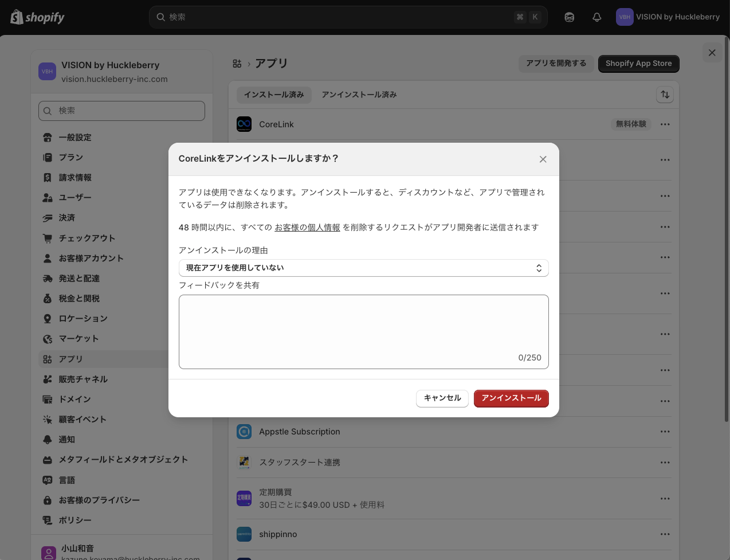Click the フィードバックを共有 text area
This screenshot has height=560, width=730.
pyautogui.click(x=363, y=332)
